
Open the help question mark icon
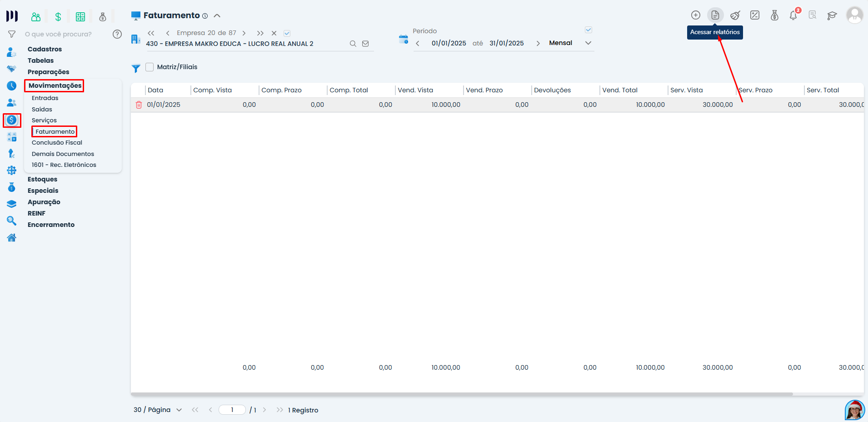pyautogui.click(x=117, y=34)
